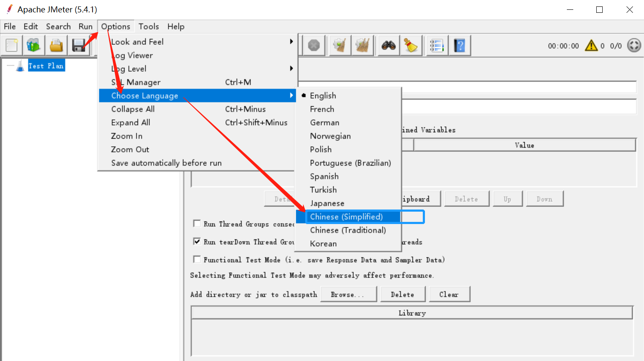
Task: Select the English language option
Action: 349,96
